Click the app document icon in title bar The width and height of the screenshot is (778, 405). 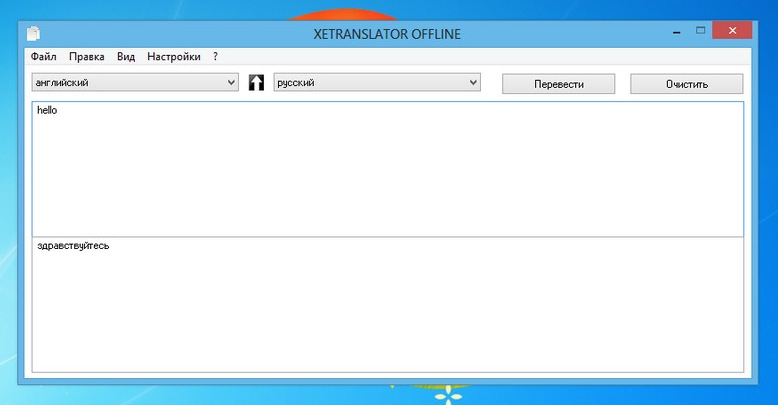point(33,34)
